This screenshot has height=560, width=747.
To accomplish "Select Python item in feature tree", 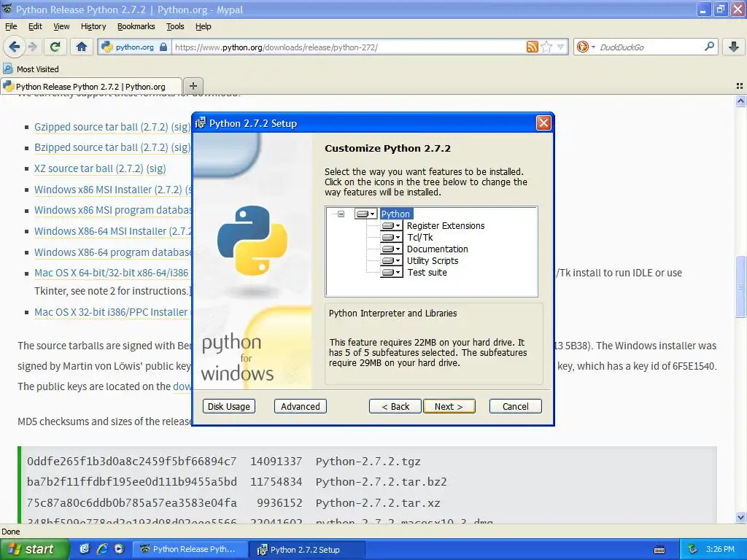I will 395,214.
